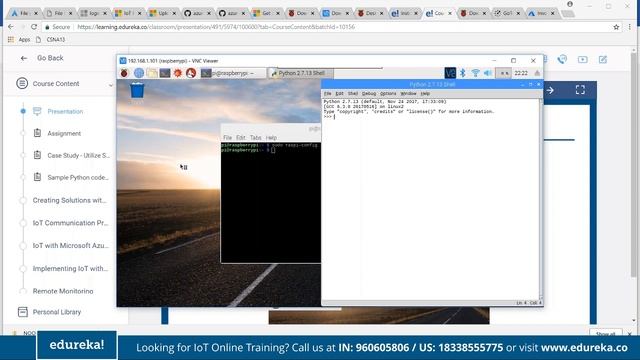Open Sample Python code... item
This screenshot has height=360, width=640.
[x=78, y=178]
